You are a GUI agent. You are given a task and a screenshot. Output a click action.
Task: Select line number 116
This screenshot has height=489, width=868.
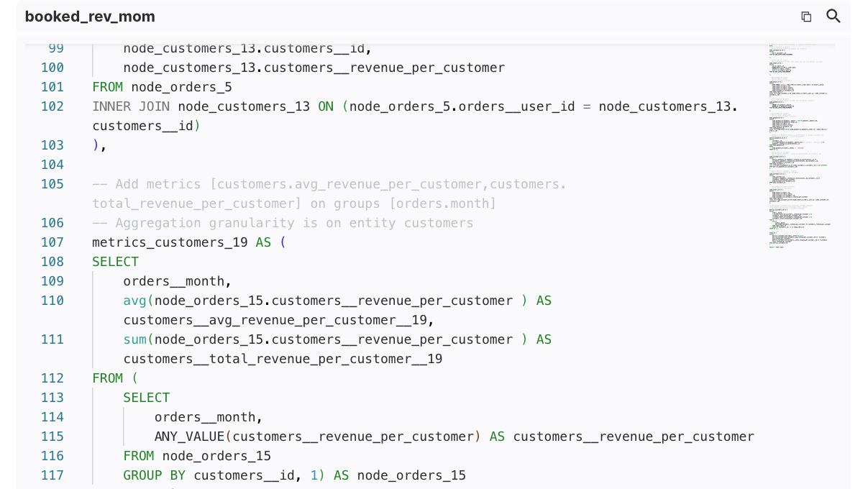pos(52,456)
